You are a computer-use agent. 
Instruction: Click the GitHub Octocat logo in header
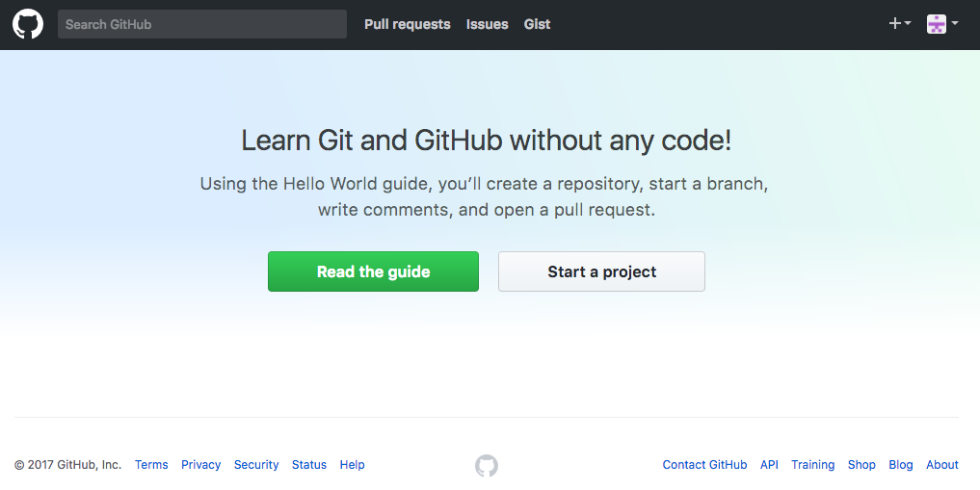[28, 24]
